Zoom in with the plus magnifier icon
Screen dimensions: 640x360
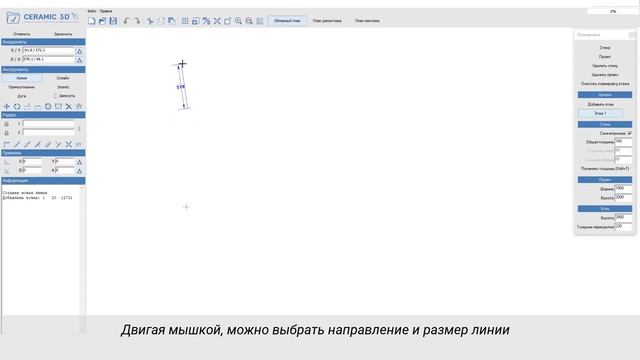click(238, 21)
